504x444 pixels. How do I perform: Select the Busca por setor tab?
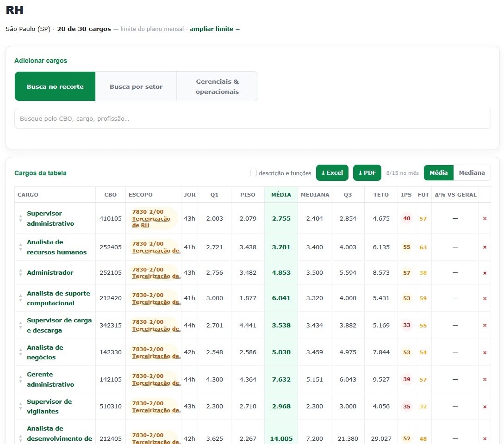(136, 86)
